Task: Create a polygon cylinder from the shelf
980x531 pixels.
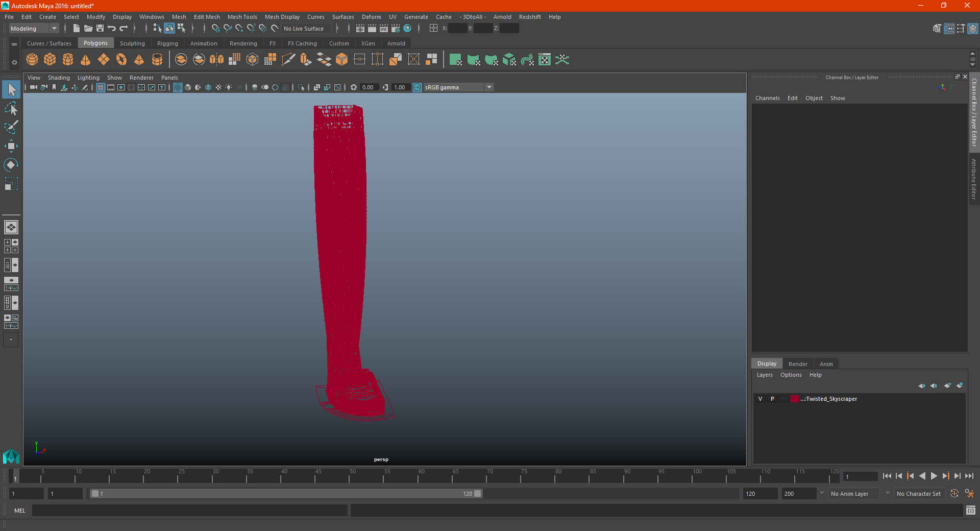Action: 68,60
